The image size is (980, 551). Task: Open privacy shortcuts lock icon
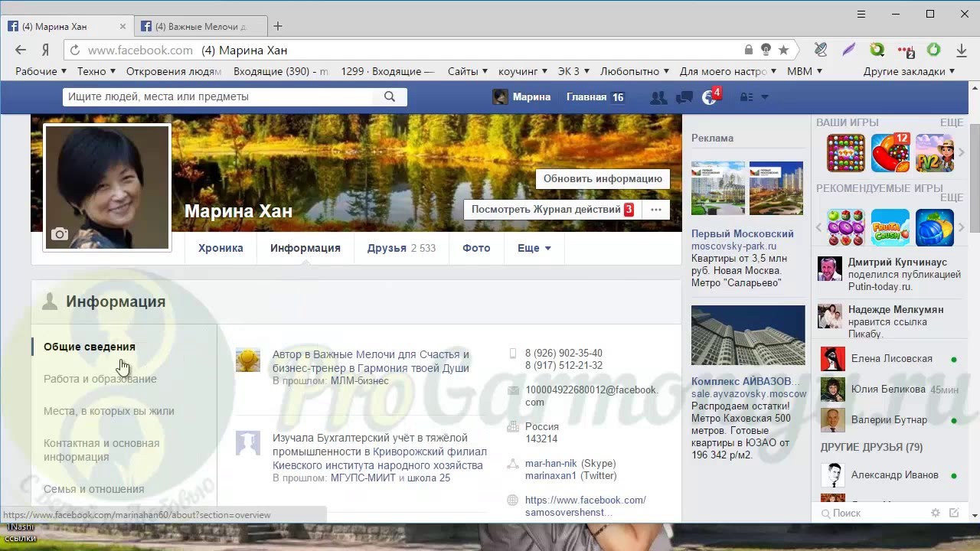point(746,97)
